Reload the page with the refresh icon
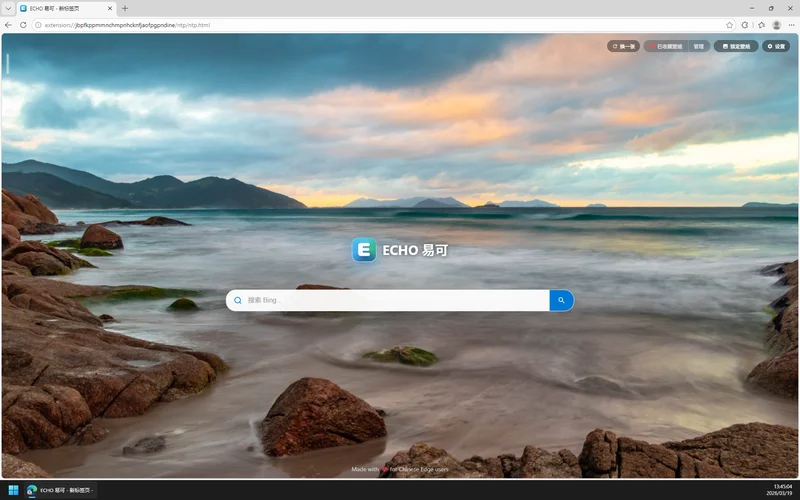This screenshot has height=500, width=800. 22,24
